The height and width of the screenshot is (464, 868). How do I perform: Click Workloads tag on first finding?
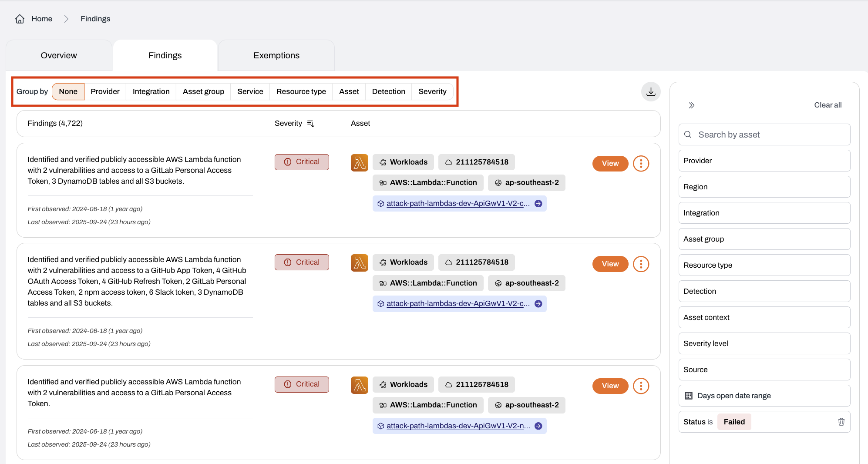pyautogui.click(x=403, y=162)
